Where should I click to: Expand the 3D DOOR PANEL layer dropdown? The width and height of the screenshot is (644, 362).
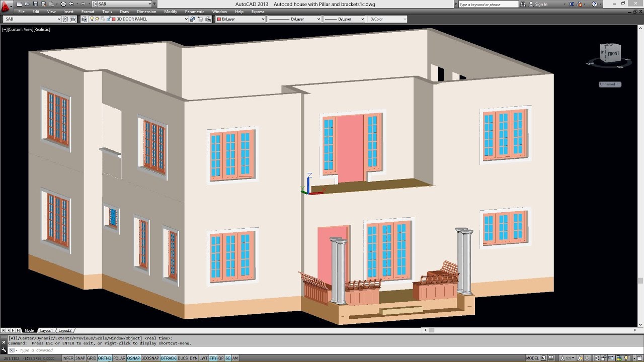coord(186,19)
